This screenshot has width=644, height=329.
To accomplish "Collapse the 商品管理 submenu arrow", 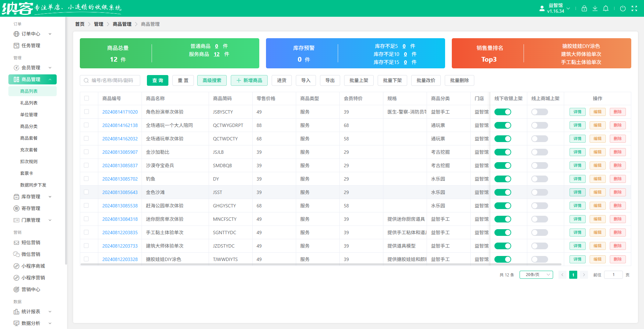I will tap(50, 79).
